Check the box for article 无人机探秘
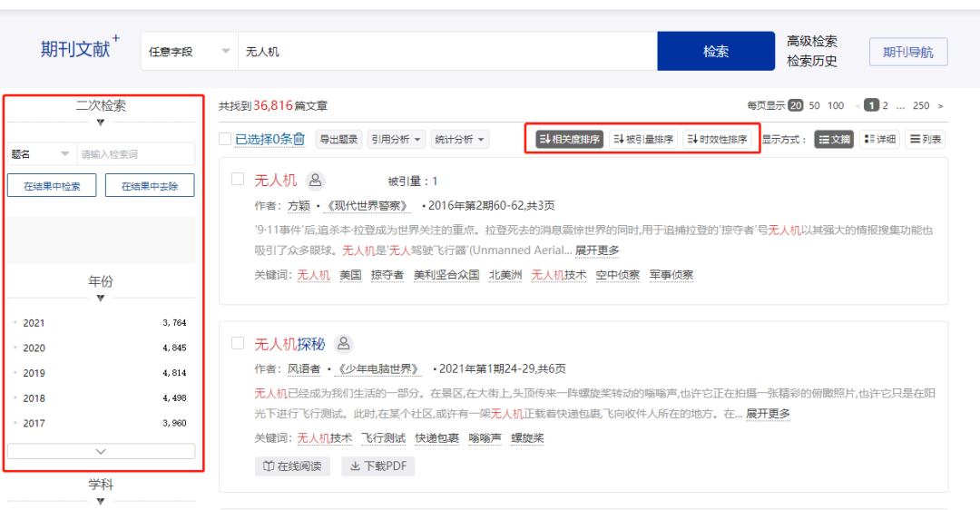Image resolution: width=980 pixels, height=510 pixels. 238,343
